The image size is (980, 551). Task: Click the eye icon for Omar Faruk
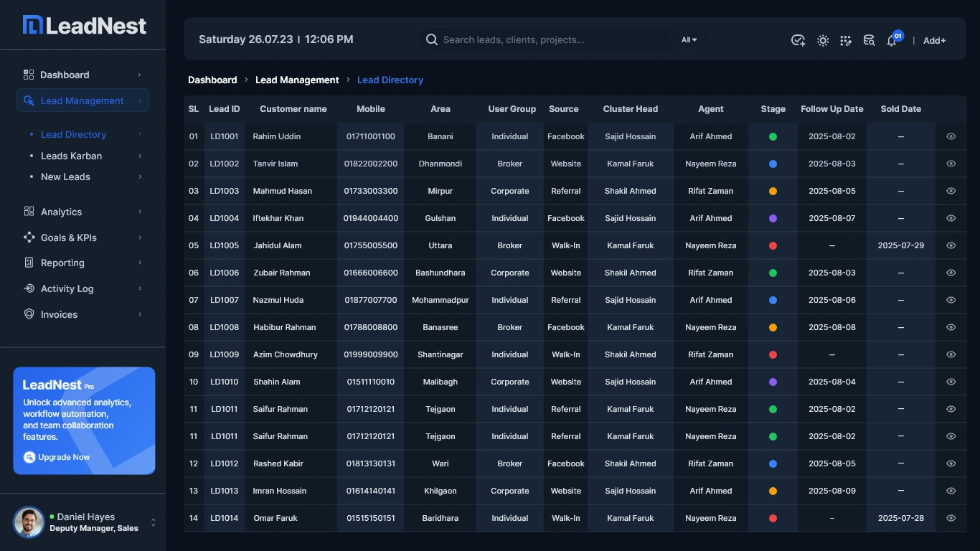pos(951,518)
